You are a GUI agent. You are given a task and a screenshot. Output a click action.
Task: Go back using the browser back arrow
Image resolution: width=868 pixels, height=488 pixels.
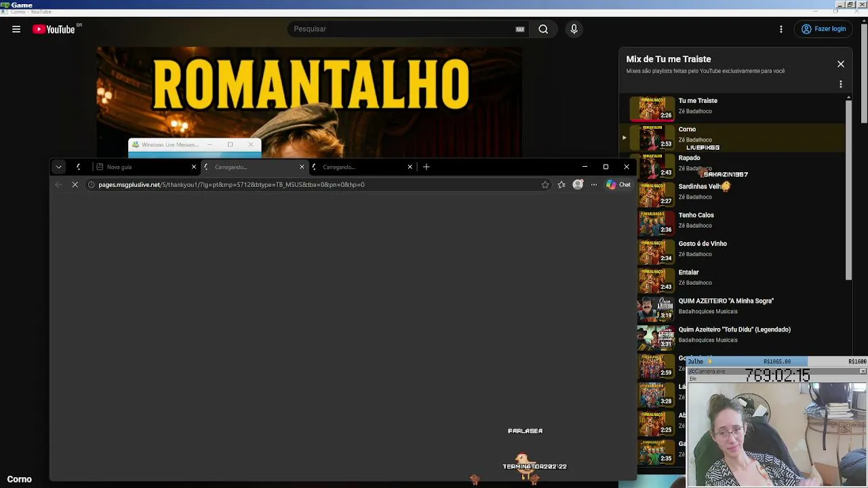[x=58, y=184]
